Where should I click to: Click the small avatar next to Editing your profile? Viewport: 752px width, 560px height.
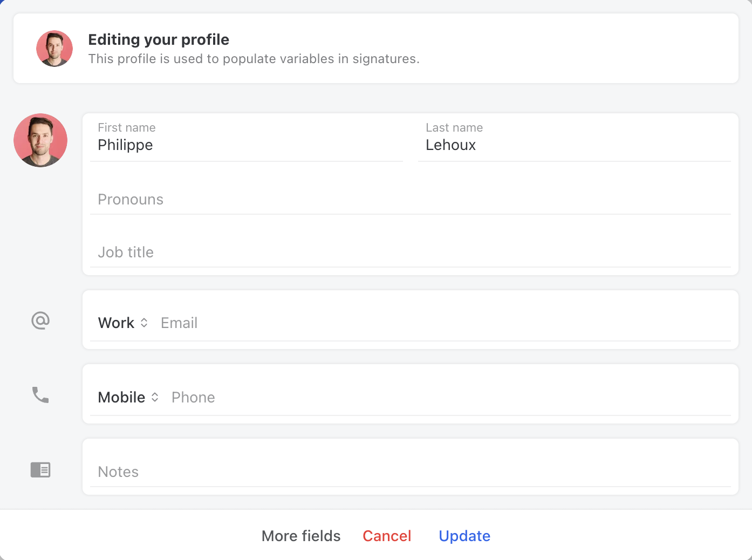pyautogui.click(x=54, y=48)
